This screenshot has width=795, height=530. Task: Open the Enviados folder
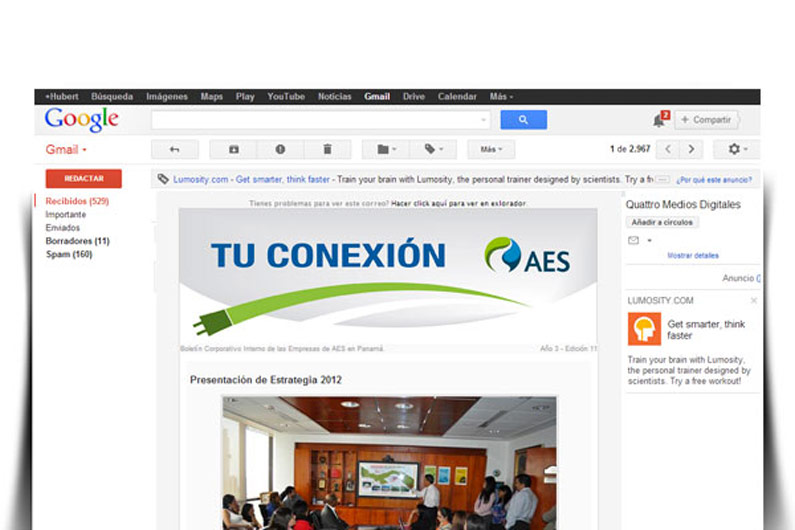click(63, 228)
